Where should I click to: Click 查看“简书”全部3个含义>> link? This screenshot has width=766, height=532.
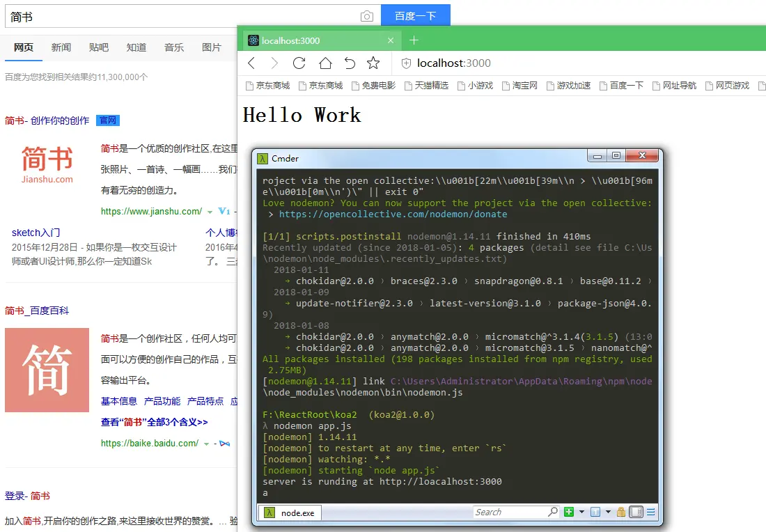pyautogui.click(x=155, y=422)
